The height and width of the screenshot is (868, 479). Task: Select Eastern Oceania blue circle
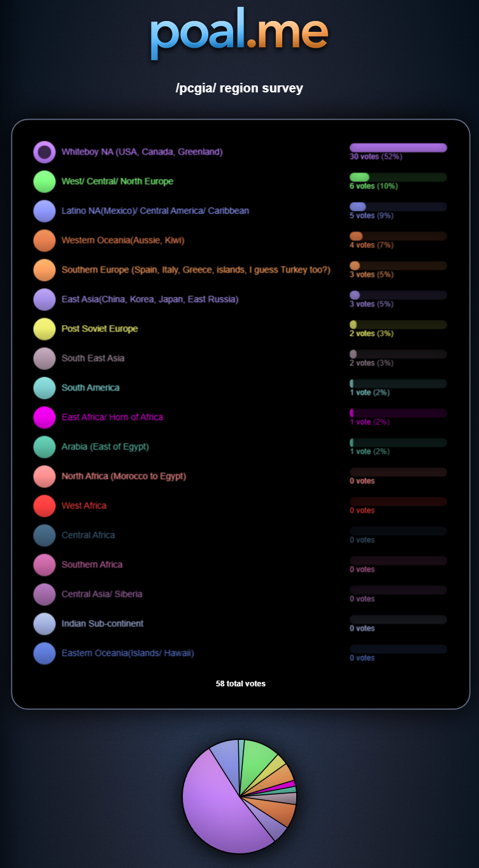tap(45, 653)
